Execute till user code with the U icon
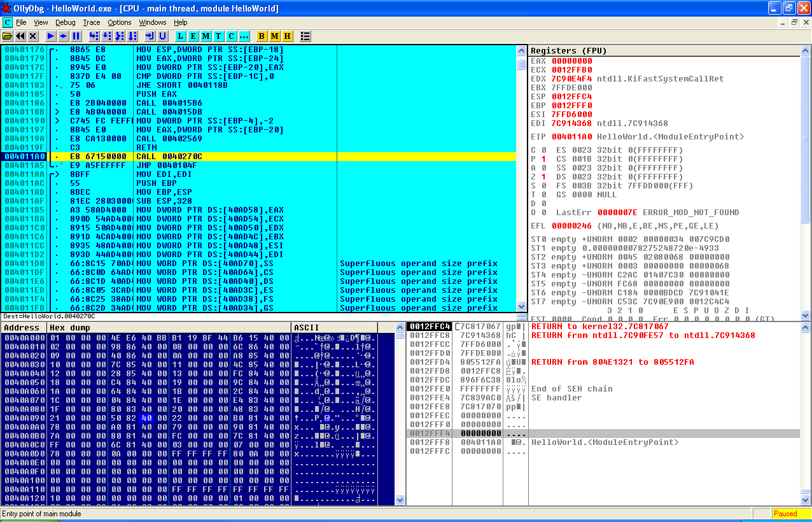 [163, 36]
